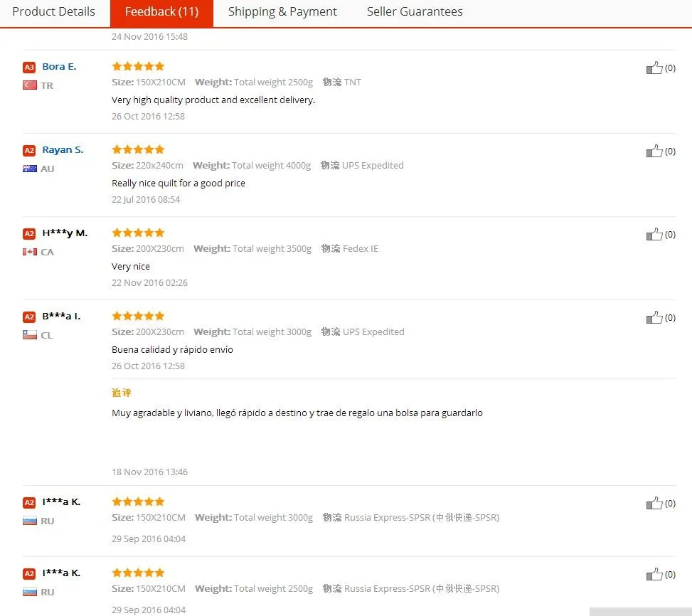Give a thumbs-up to H***y M.'s review
Viewport: 692px width, 616px height.
pos(654,235)
